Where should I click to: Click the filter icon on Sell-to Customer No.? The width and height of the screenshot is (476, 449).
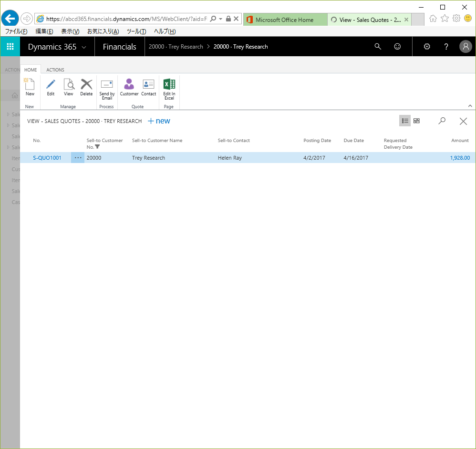[x=97, y=147]
